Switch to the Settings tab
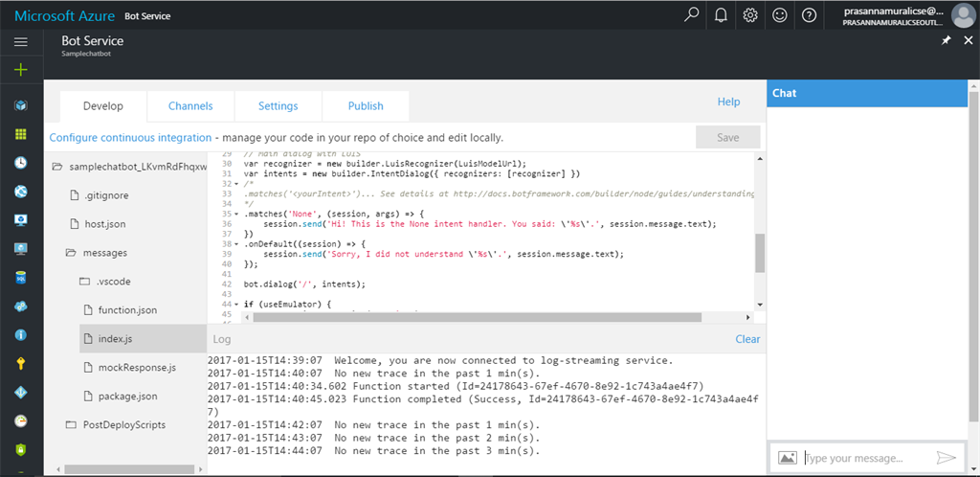 pos(278,106)
